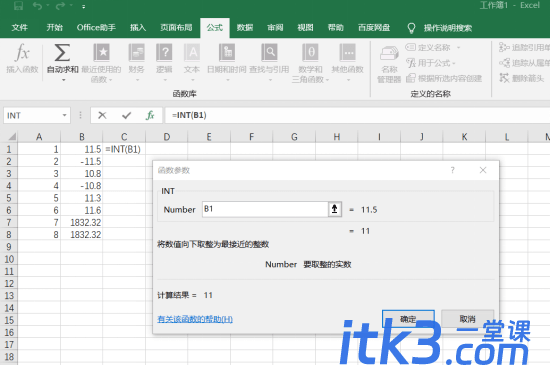This screenshot has height=366, width=551.
Task: Click the dialog help question mark
Action: pyautogui.click(x=453, y=170)
